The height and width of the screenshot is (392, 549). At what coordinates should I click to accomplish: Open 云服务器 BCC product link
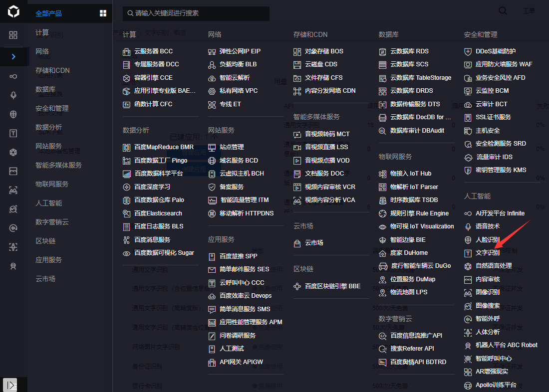153,51
